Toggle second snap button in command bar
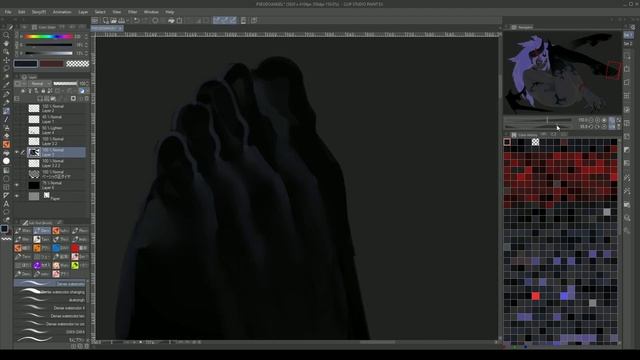The height and width of the screenshot is (360, 640). 224,20
